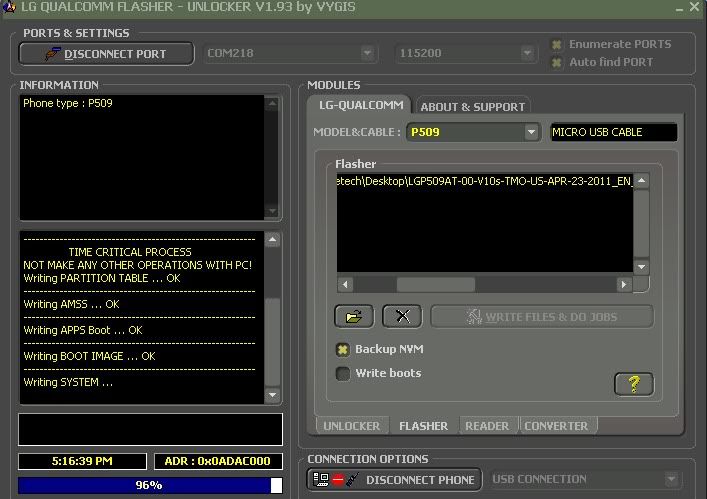
Task: Click the application icon in the title bar
Action: point(9,7)
